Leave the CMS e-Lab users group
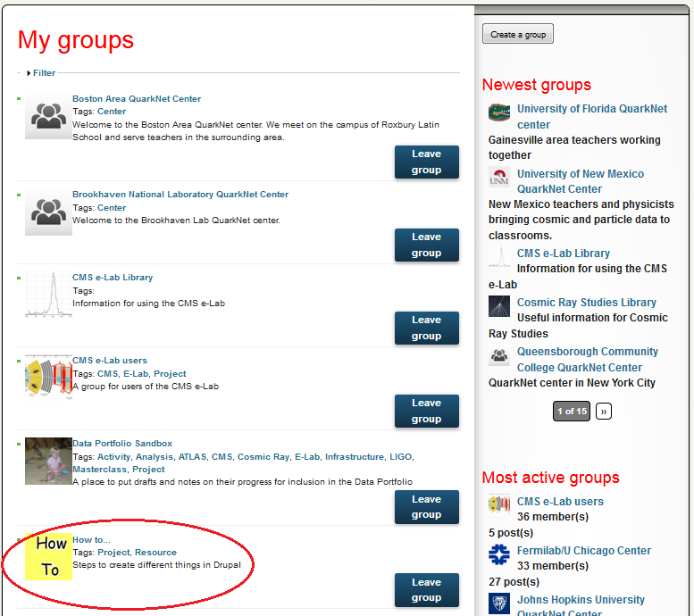The height and width of the screenshot is (616, 694). click(x=427, y=411)
